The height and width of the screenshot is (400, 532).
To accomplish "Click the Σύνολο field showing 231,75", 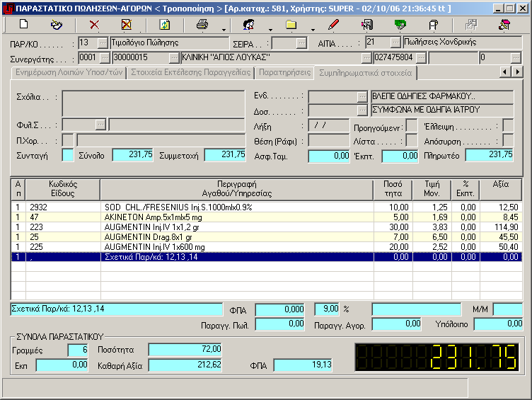I will [132, 155].
